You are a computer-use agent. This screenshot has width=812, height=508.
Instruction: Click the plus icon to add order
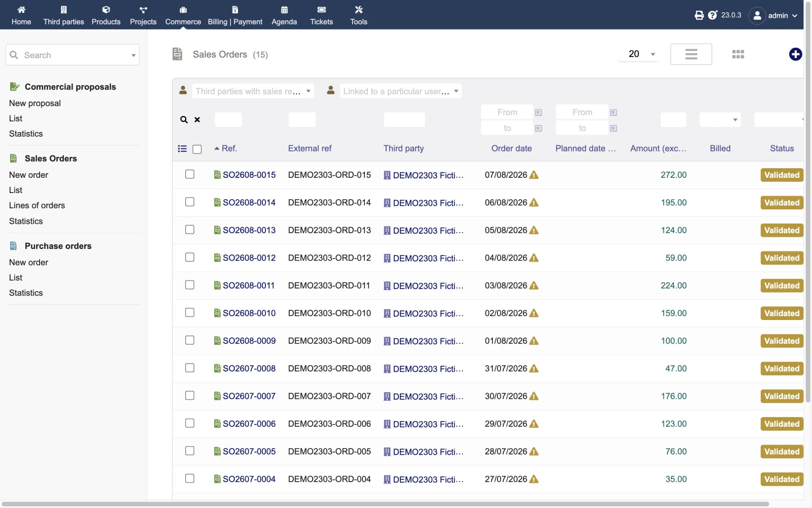click(x=795, y=54)
